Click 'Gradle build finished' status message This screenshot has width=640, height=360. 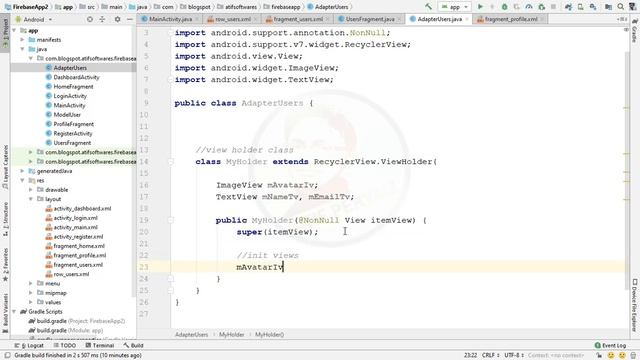pyautogui.click(x=78, y=356)
